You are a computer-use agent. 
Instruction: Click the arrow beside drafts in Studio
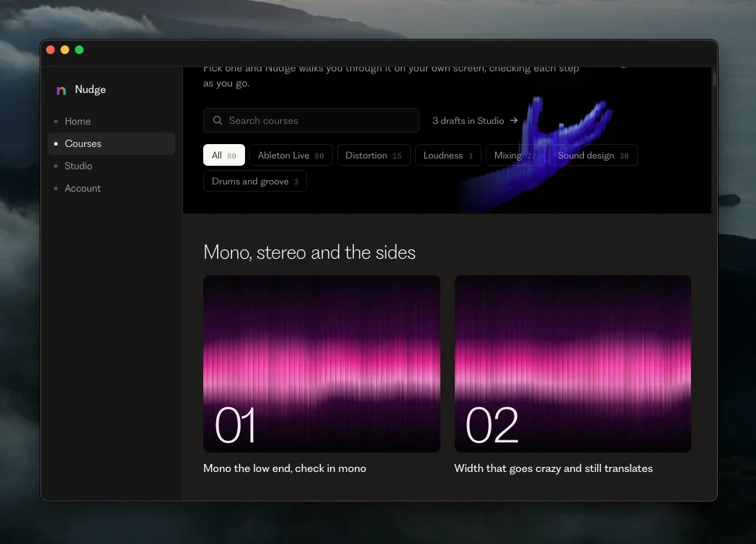coord(514,120)
